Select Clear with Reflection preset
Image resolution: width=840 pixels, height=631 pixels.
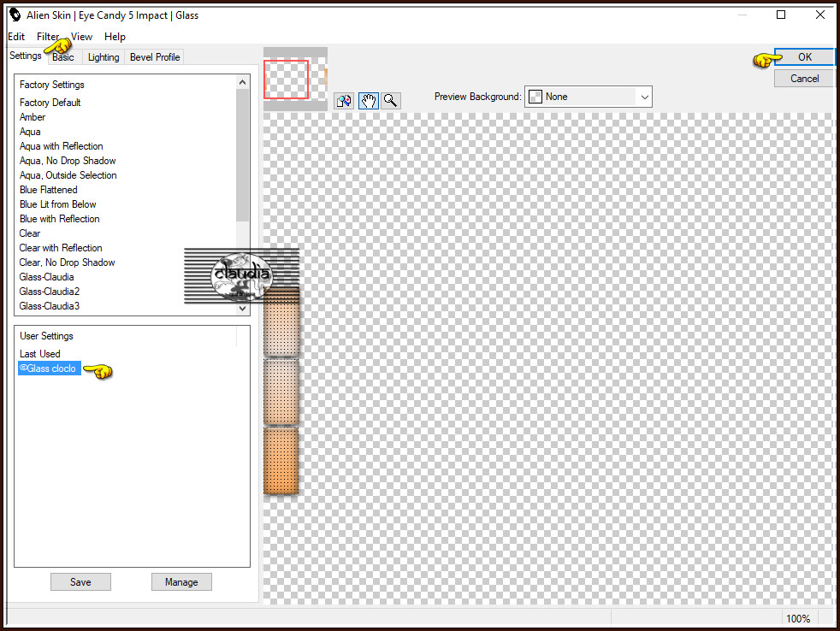[x=61, y=247]
